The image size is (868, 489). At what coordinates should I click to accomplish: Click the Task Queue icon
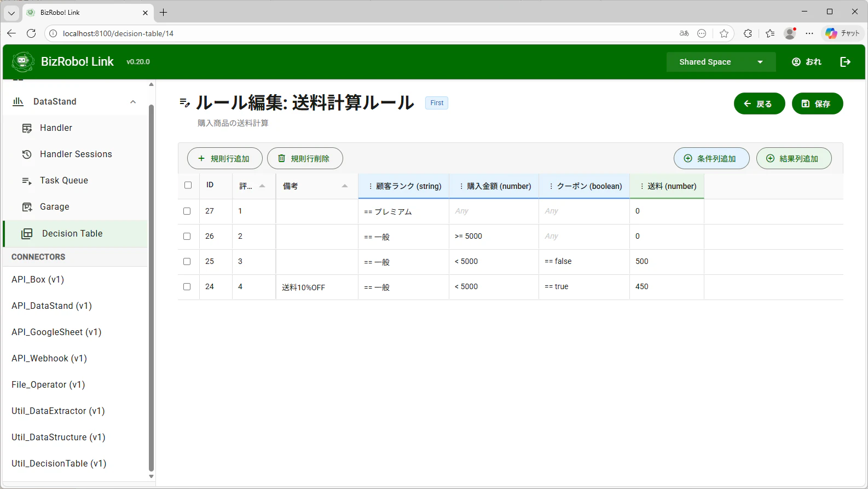click(x=27, y=181)
